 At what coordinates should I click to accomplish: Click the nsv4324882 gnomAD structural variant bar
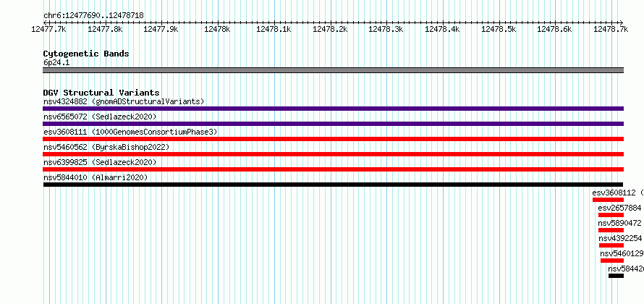tap(333, 109)
